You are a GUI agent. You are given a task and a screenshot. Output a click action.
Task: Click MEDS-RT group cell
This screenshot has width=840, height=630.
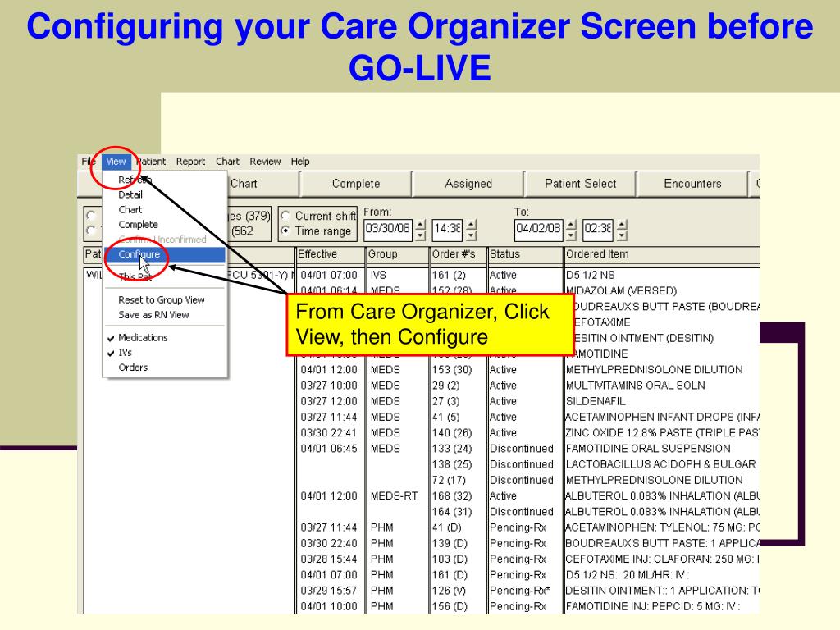(x=394, y=496)
